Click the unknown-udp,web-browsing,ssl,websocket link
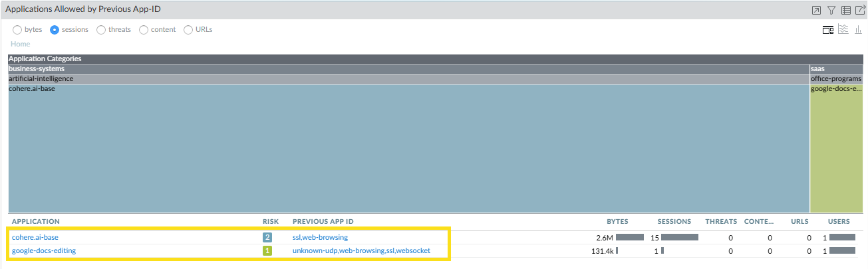 [x=361, y=251]
